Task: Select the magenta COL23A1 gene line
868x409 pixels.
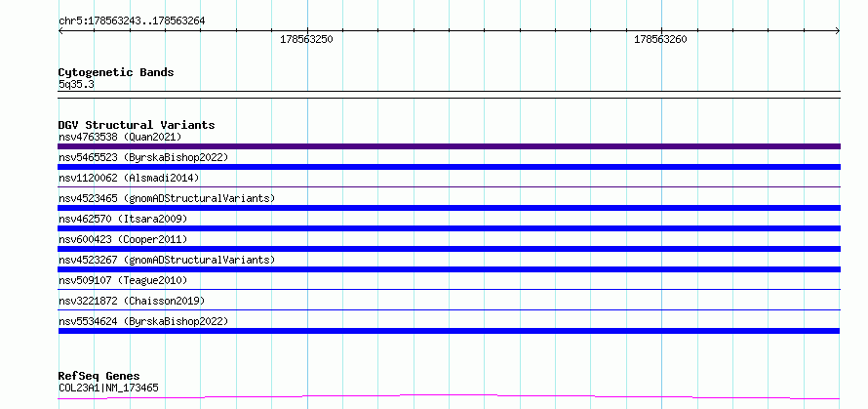Action: pos(449,397)
